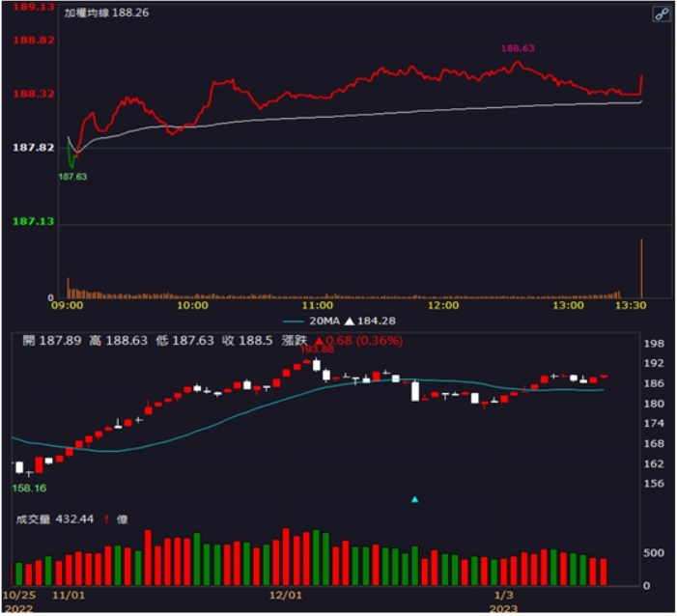677x616 pixels.
Task: Click the 20MA legend label
Action: (x=324, y=322)
